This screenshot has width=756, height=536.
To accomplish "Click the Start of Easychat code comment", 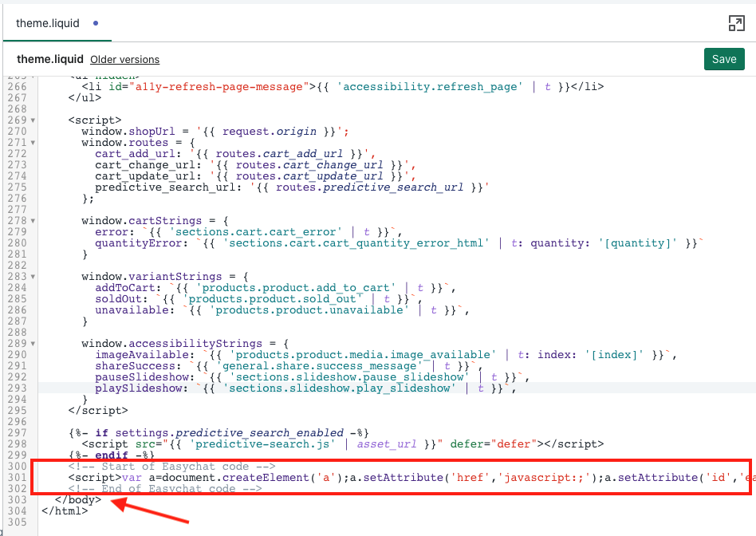I will (172, 467).
